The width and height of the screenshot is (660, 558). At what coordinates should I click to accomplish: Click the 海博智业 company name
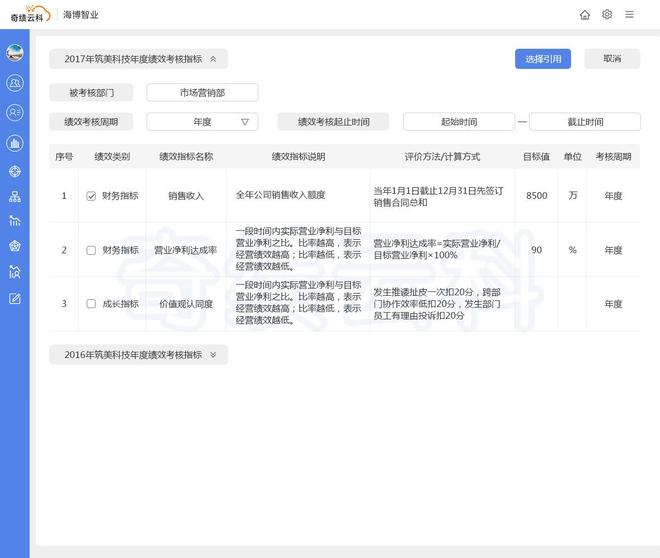80,15
